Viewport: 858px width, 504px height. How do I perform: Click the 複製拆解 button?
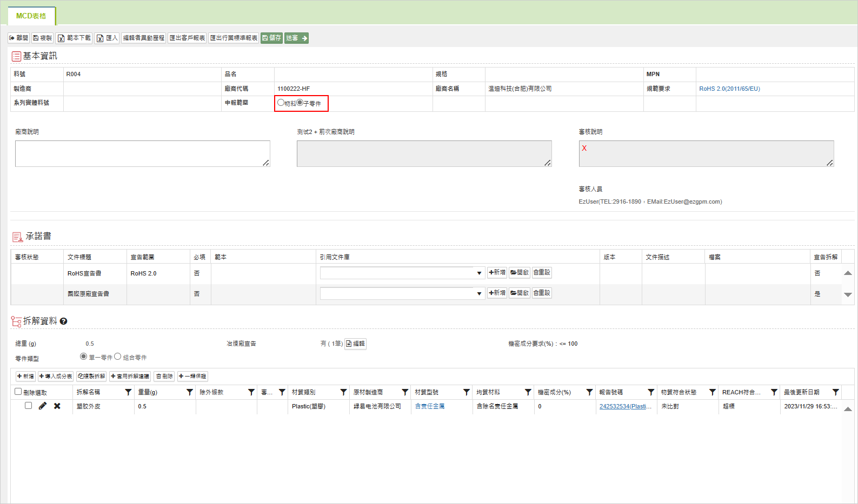tap(91, 376)
